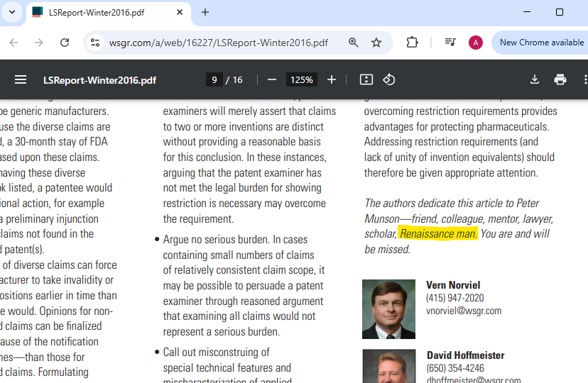The width and height of the screenshot is (588, 383).
Task: Click the text 'Call out misconstruing of'
Action: point(216,353)
